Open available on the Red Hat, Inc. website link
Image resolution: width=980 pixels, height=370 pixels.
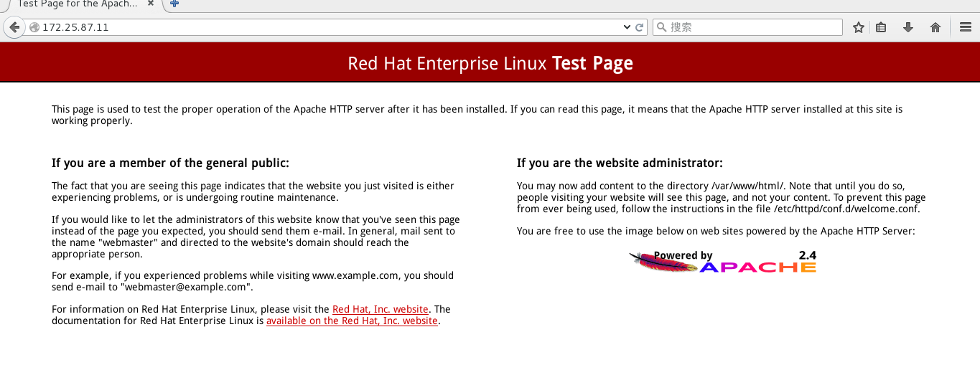point(352,321)
